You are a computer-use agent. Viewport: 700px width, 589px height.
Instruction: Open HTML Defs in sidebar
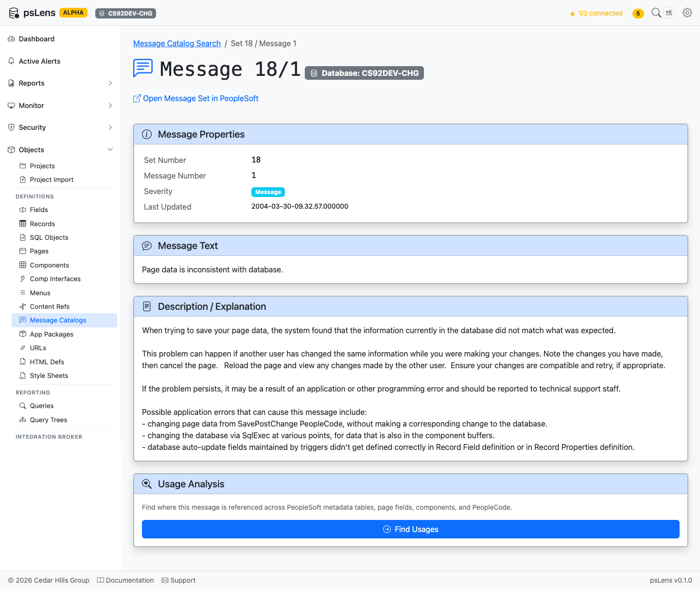(x=64, y=362)
